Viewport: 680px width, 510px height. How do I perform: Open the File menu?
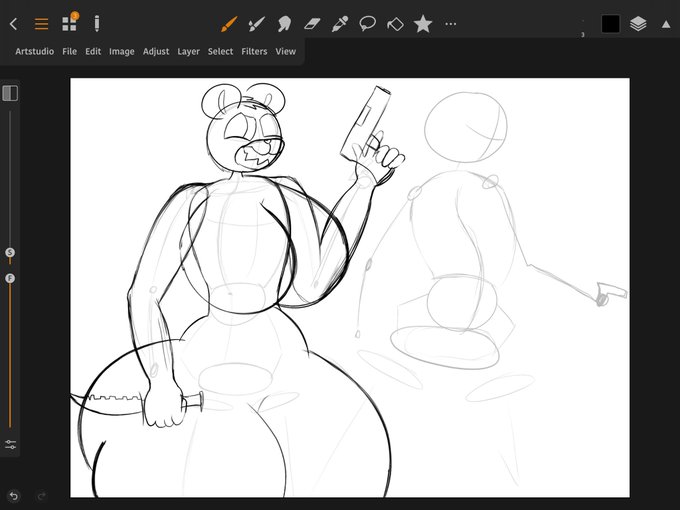tap(69, 51)
